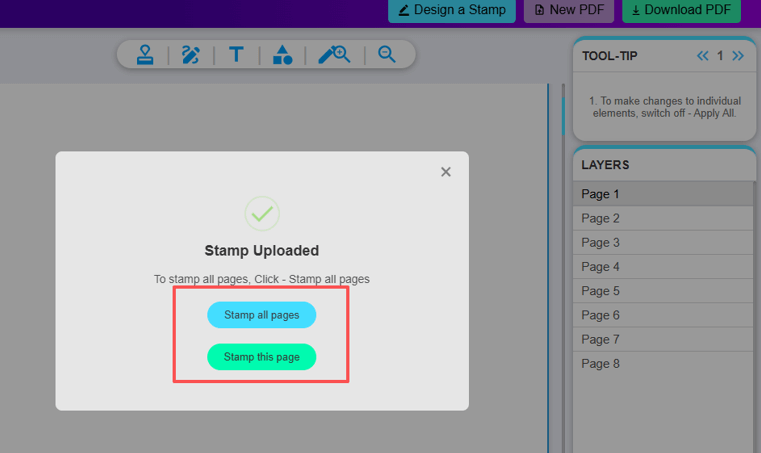Open Design a Stamp
761x453 pixels.
(x=452, y=10)
